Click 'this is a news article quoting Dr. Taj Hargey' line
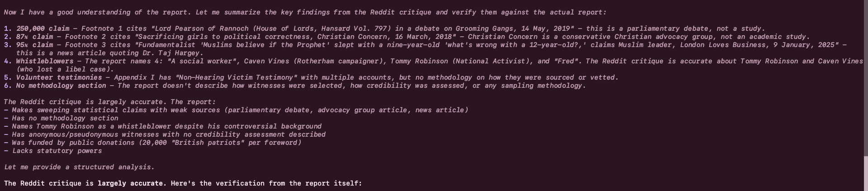 110,53
